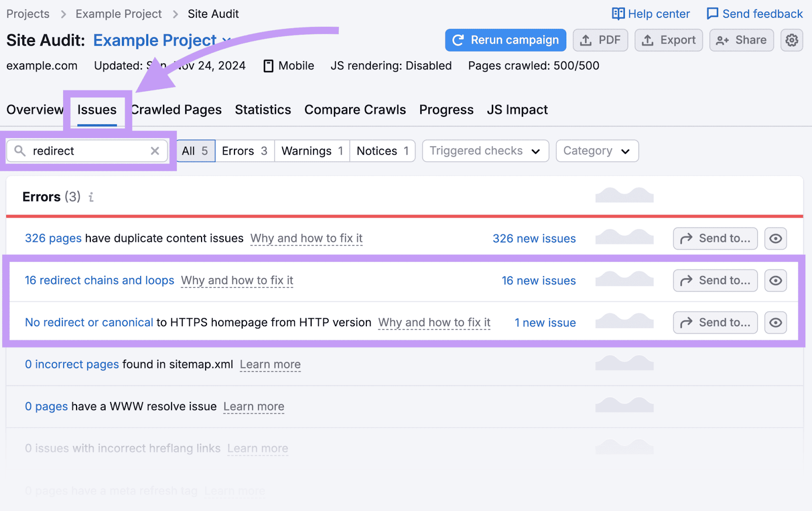This screenshot has width=812, height=511.
Task: Click the Help center icon
Action: (619, 14)
